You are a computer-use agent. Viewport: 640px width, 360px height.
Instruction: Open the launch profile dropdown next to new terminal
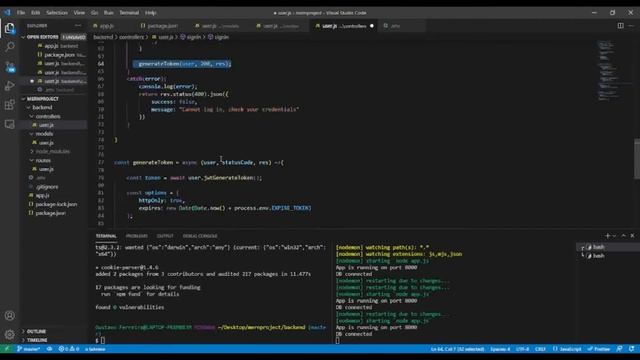coord(614,236)
